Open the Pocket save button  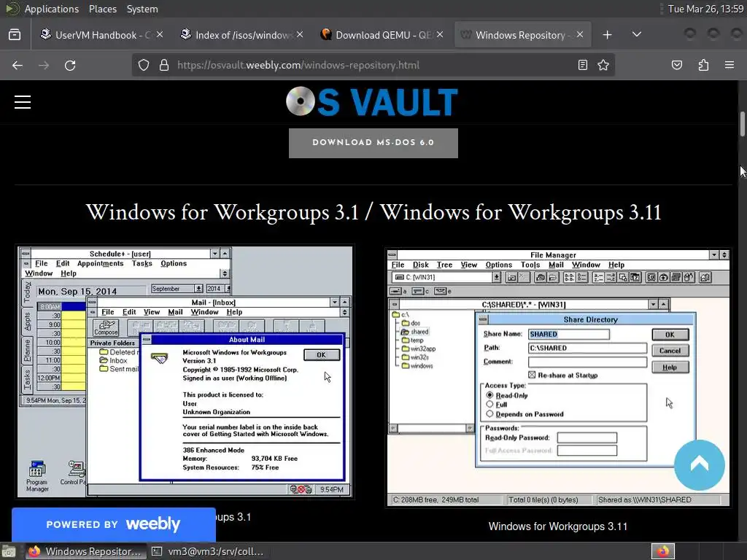click(x=676, y=65)
